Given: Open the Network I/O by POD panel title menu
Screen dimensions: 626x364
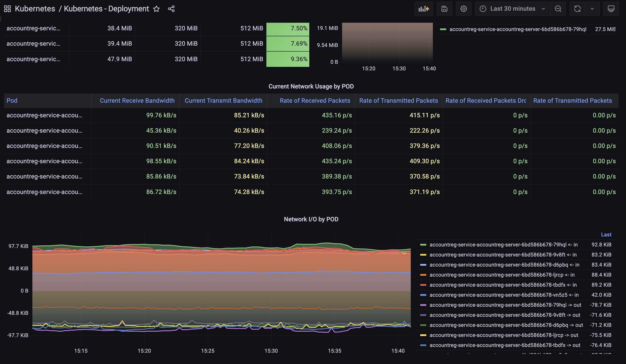Looking at the screenshot, I should (x=311, y=219).
